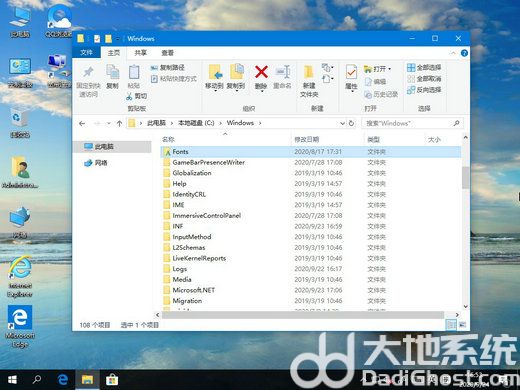Click Paste shortcut in the ribbon

point(174,79)
